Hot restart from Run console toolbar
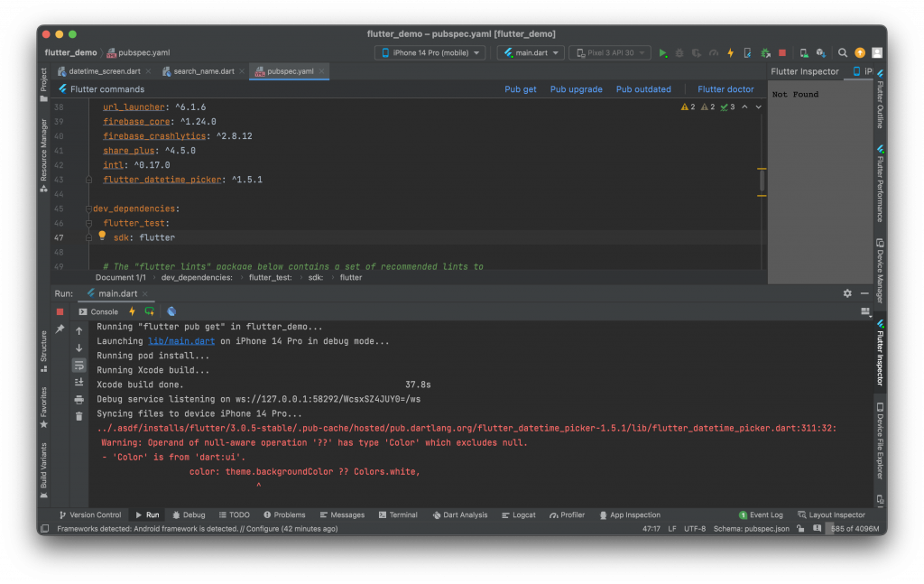The image size is (924, 584). [150, 311]
